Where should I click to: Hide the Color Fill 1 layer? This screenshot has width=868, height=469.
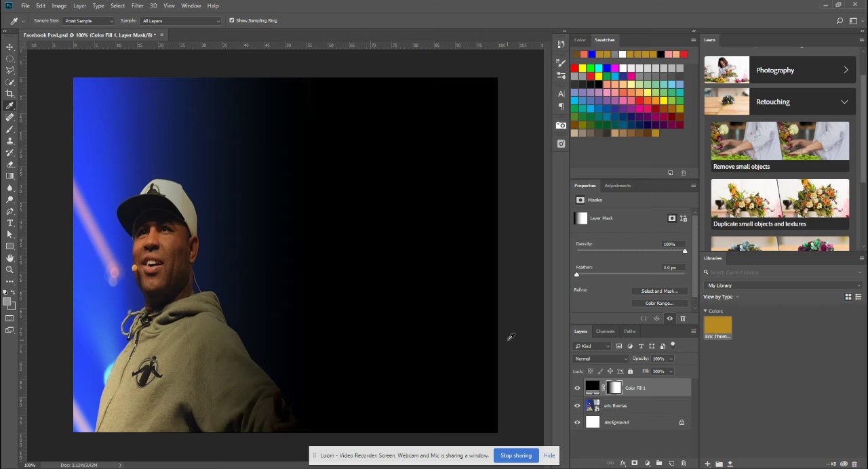point(577,388)
